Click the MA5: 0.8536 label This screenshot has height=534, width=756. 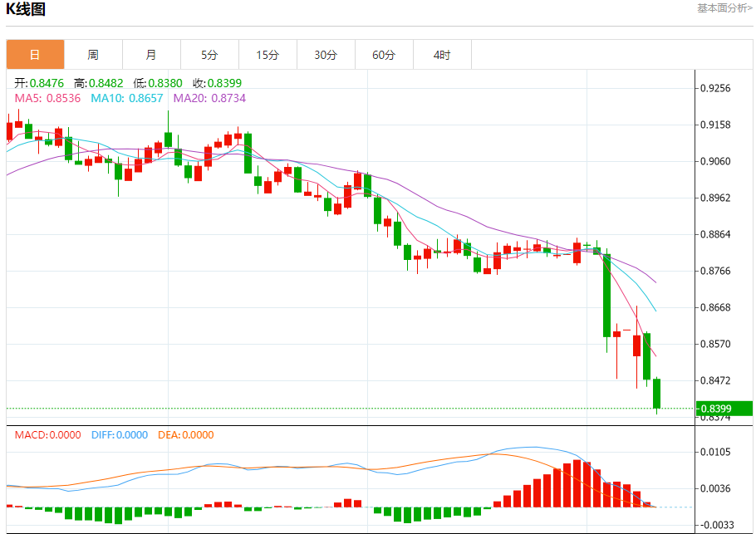47,98
